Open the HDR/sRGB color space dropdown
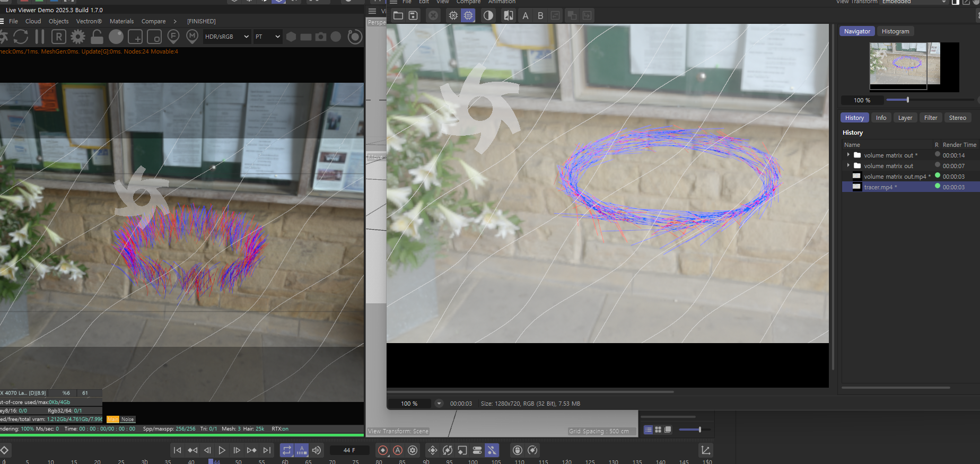 tap(227, 37)
